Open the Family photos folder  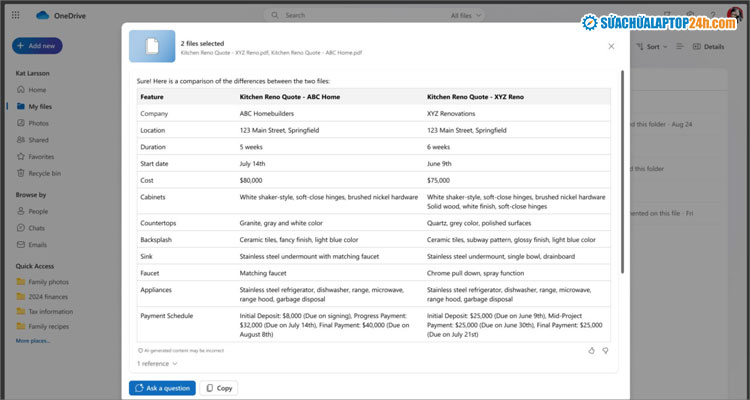[48, 282]
